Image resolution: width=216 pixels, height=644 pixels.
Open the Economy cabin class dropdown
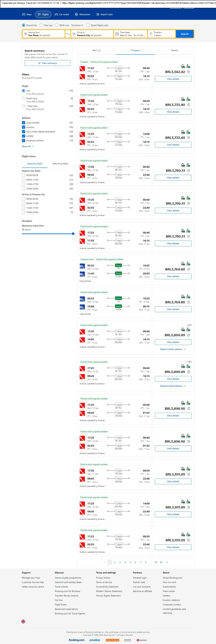point(77,25)
